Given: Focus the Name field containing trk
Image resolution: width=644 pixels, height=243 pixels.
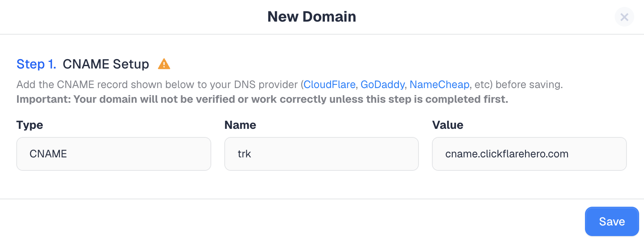Looking at the screenshot, I should [x=322, y=154].
